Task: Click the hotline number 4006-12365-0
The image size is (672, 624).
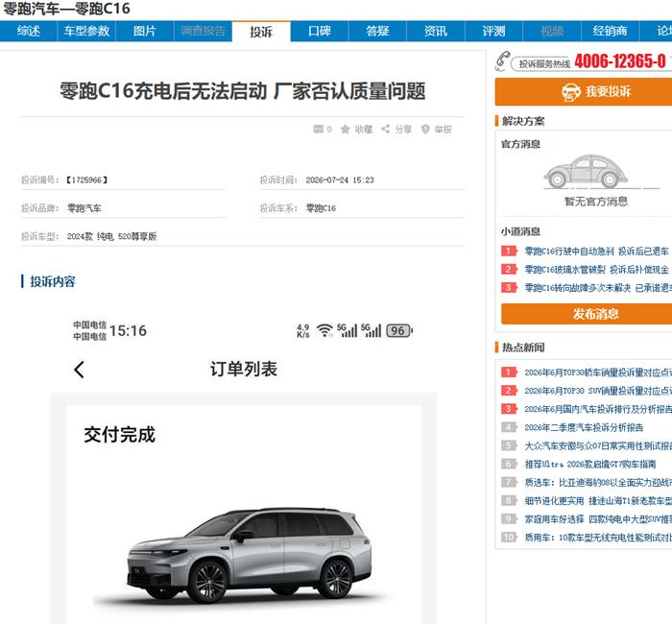Action: 620,61
